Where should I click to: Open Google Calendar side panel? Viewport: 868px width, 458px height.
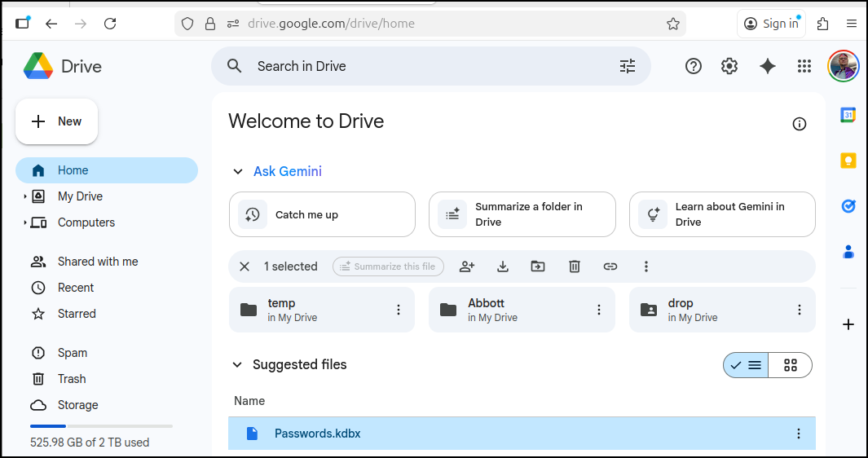tap(848, 115)
